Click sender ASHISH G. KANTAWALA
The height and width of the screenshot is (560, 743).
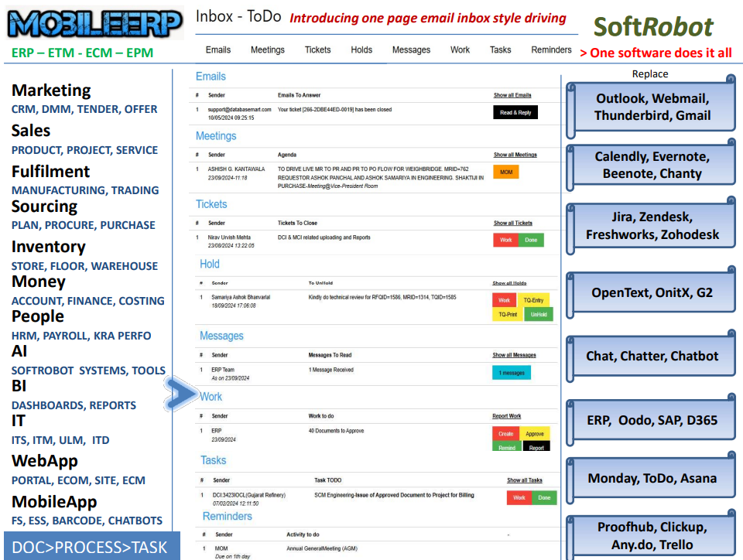point(236,169)
